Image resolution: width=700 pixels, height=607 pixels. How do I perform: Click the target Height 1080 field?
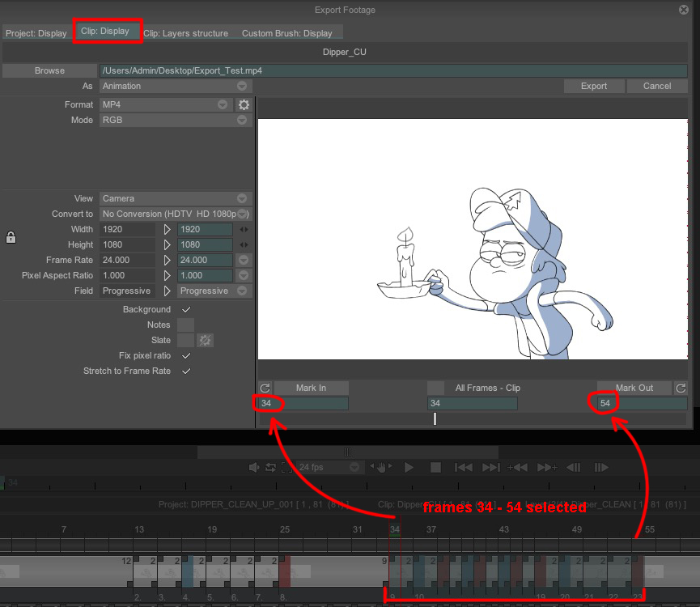(x=205, y=244)
